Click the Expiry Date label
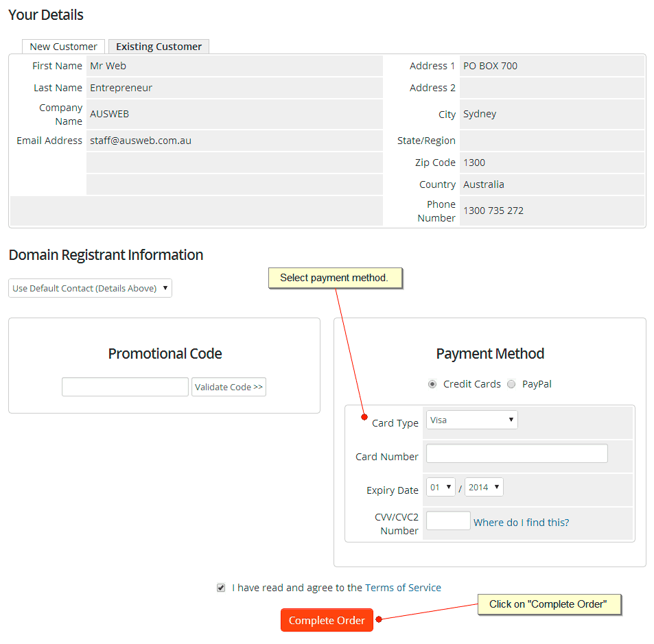The image size is (654, 644). coord(393,490)
